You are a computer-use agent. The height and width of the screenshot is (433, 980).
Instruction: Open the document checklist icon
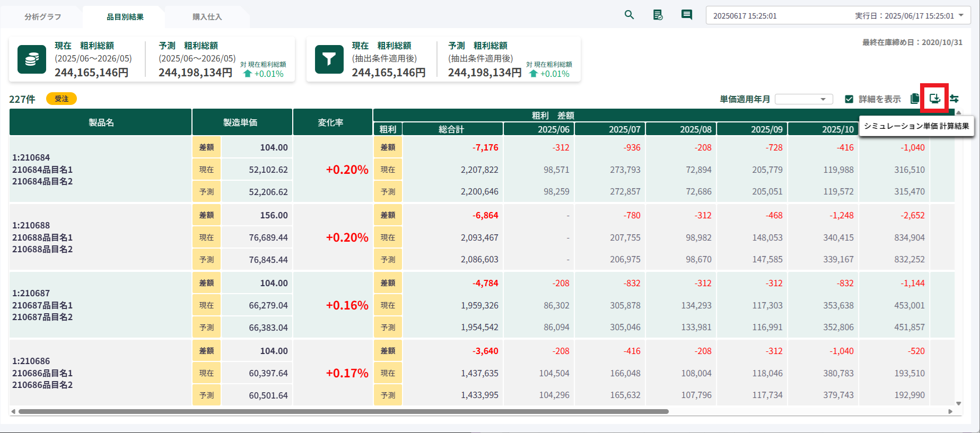(x=658, y=15)
